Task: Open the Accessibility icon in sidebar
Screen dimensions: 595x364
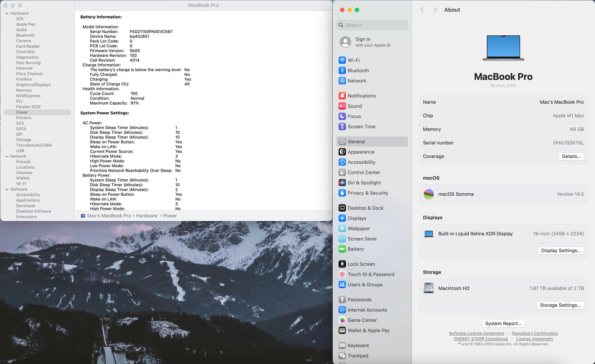Action: (x=342, y=162)
